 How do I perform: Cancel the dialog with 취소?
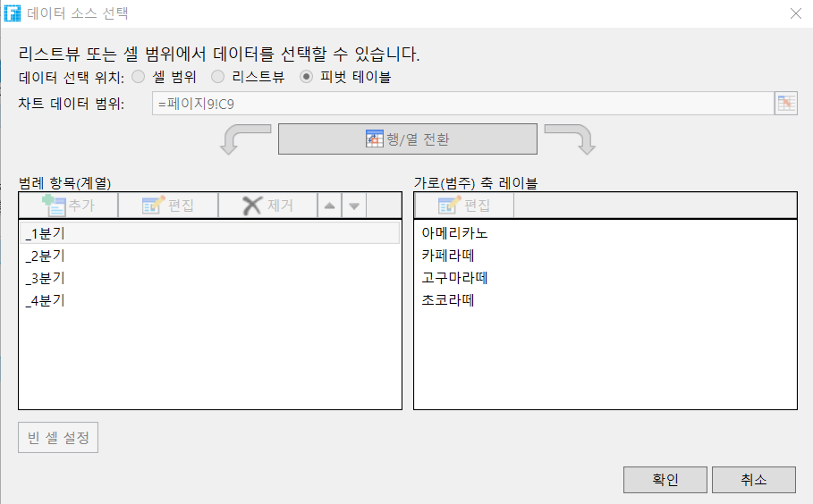coord(754,480)
